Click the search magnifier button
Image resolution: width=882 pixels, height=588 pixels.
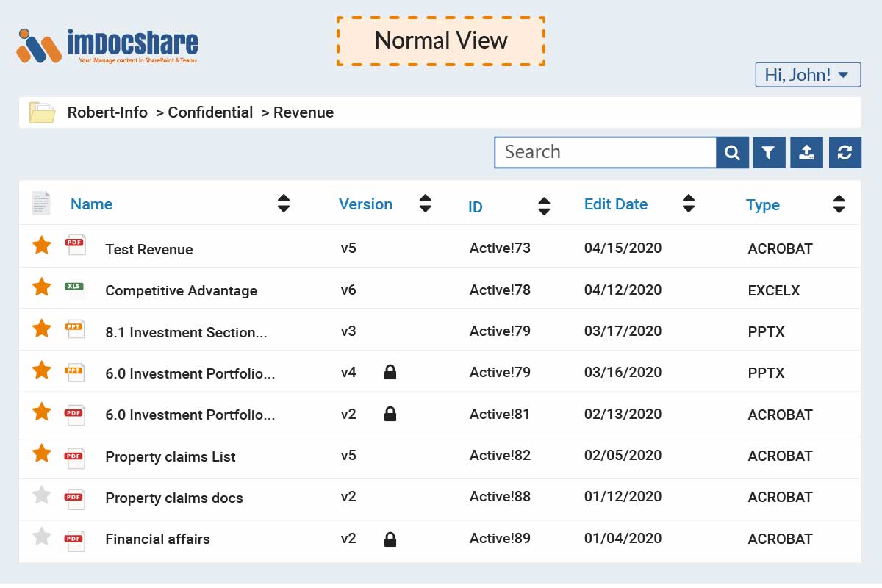coord(732,152)
